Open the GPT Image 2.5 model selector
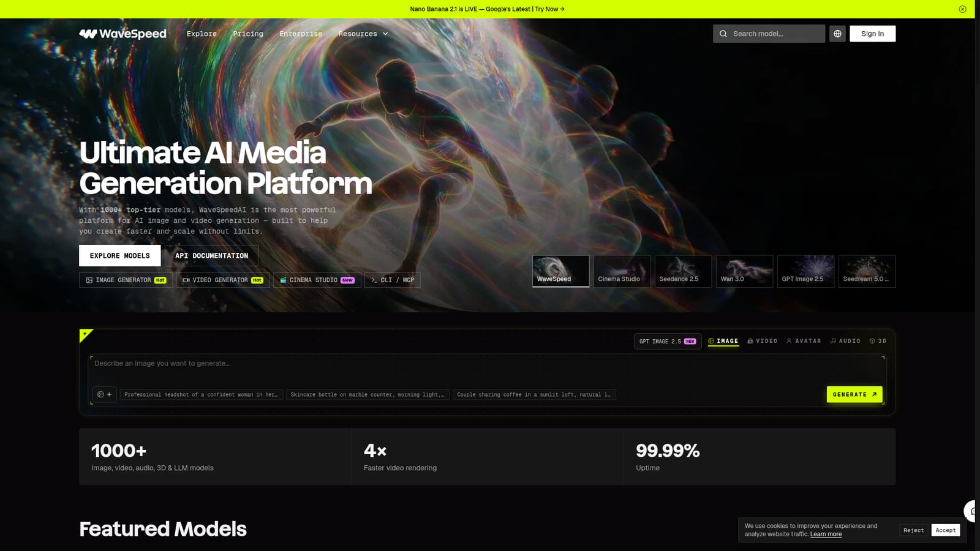 [668, 342]
